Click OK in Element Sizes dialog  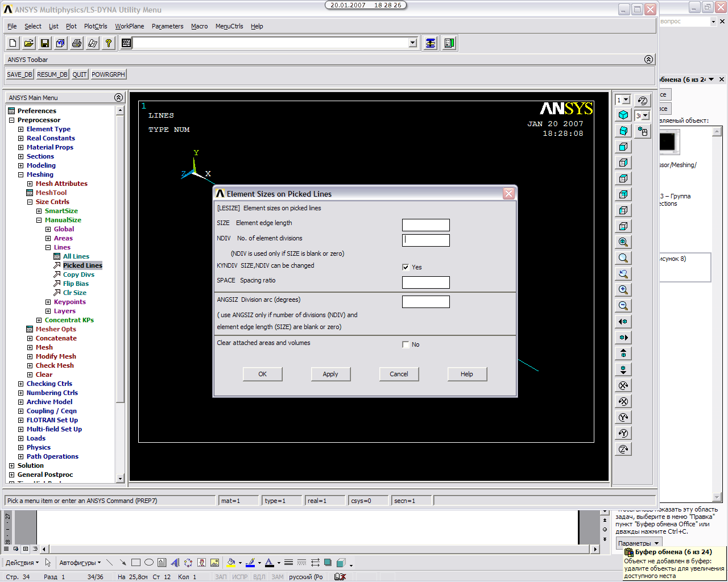(263, 374)
